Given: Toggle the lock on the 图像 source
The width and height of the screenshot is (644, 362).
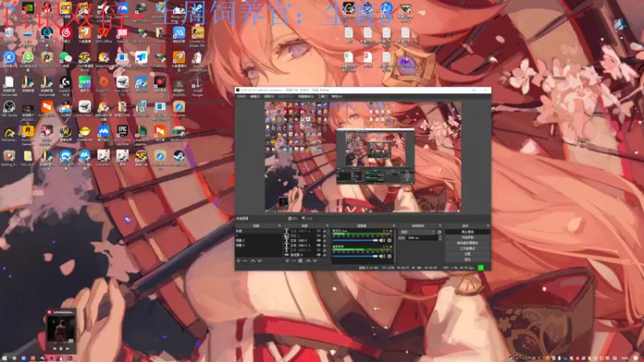Looking at the screenshot, I should tap(324, 236).
